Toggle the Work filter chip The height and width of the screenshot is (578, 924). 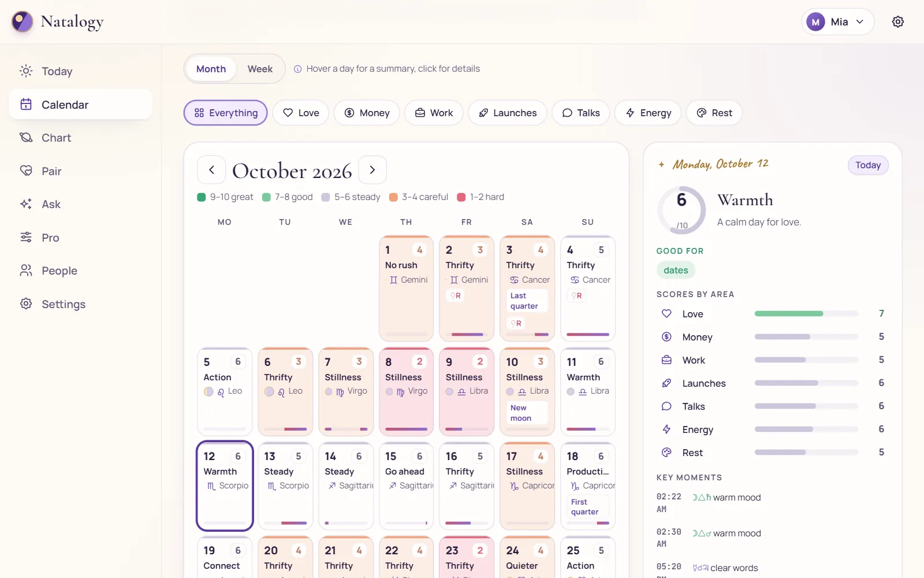[x=434, y=113]
